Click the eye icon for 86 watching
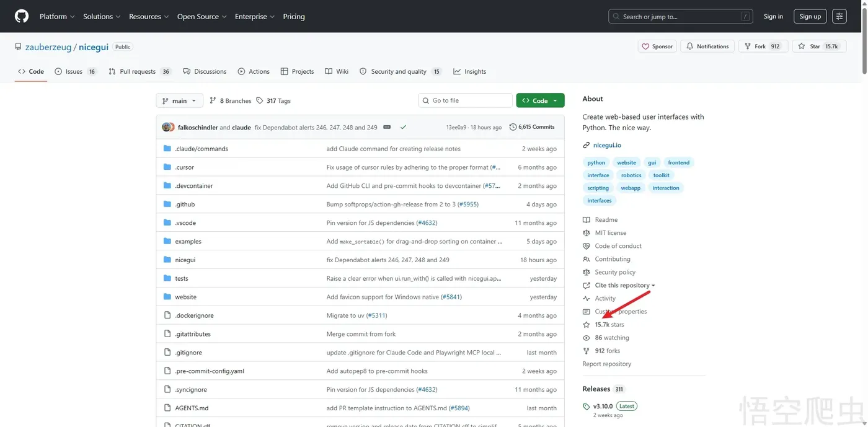The image size is (868, 427). click(587, 338)
